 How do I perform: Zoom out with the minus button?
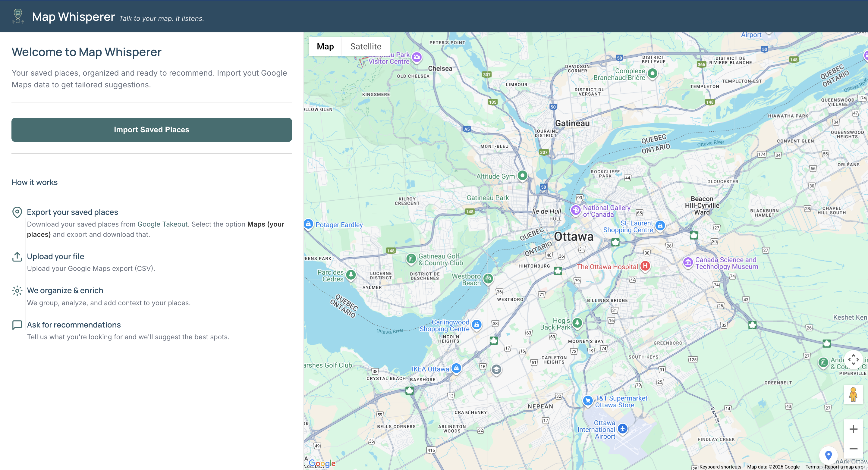click(853, 449)
